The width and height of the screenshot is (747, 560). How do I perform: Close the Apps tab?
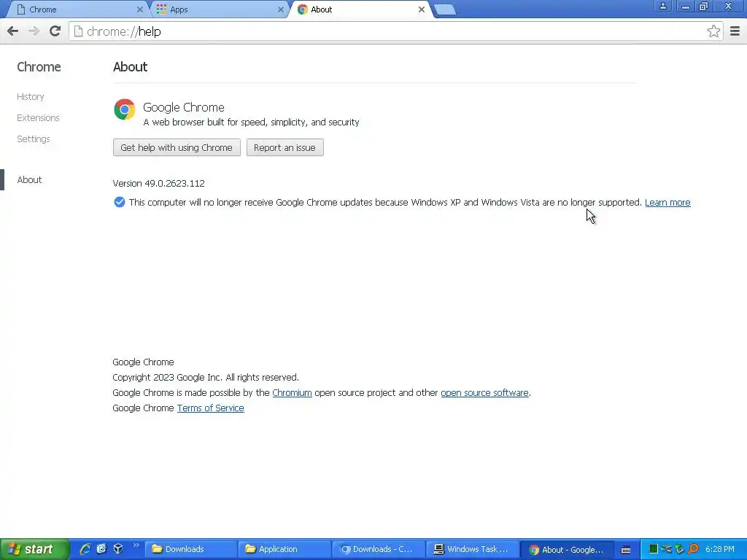281,9
